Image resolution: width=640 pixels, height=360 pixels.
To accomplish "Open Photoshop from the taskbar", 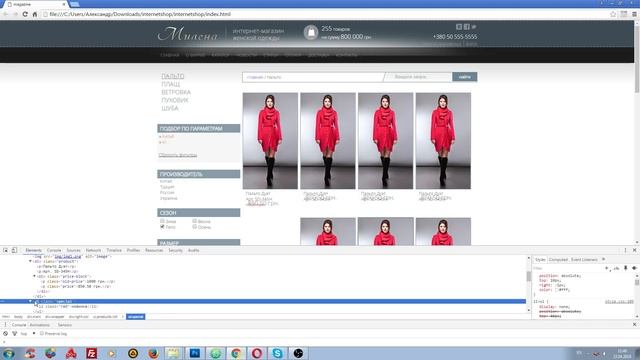I will (195, 353).
